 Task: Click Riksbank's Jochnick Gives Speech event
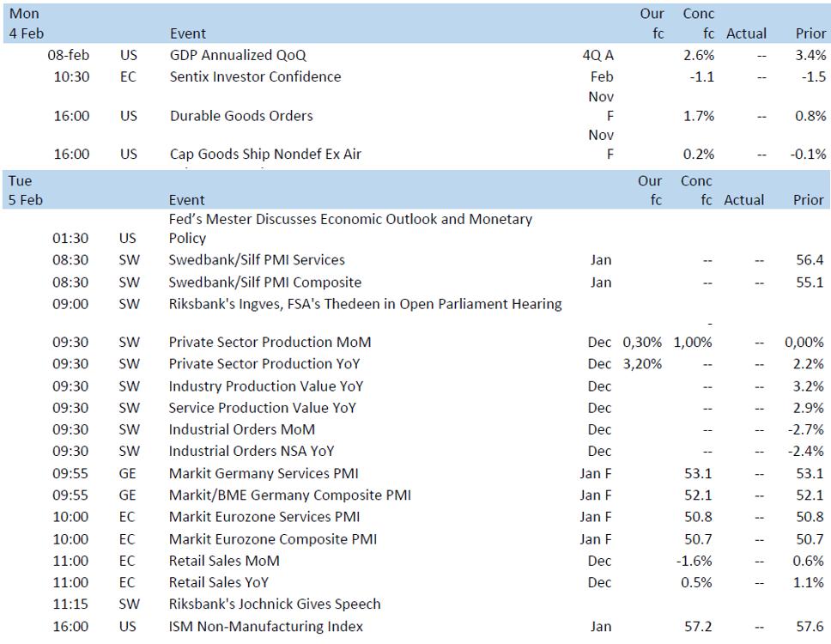coord(275,605)
